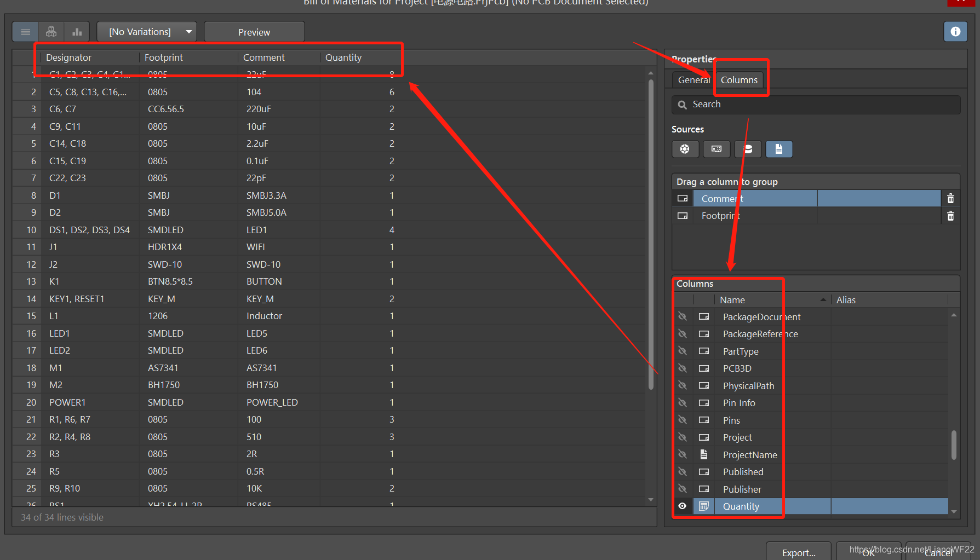Click the column type icon next to PCB3D

pyautogui.click(x=704, y=368)
